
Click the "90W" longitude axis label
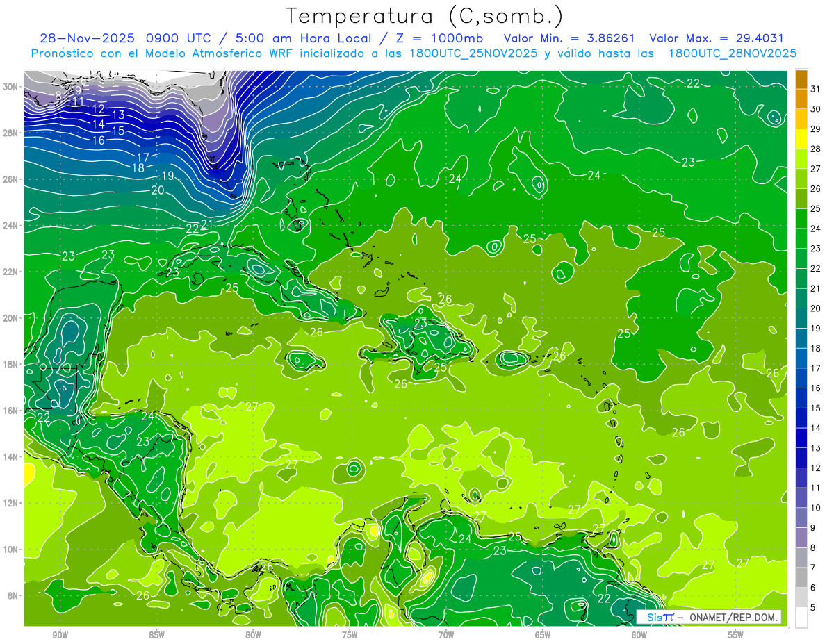[x=60, y=634]
